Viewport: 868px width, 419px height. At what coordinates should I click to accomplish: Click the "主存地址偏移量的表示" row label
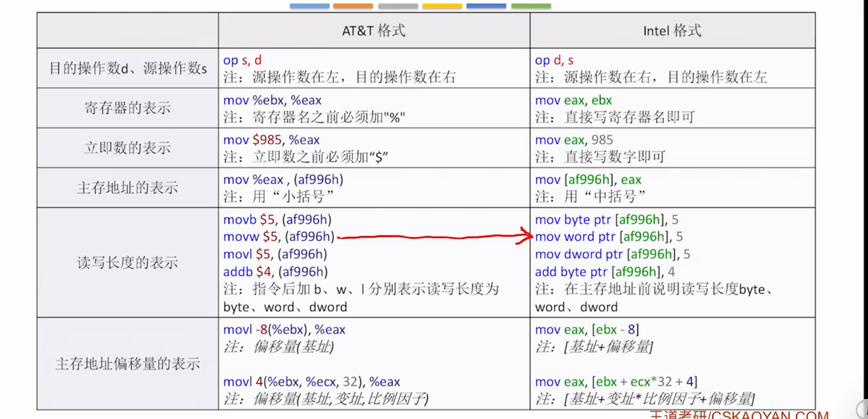click(x=127, y=364)
